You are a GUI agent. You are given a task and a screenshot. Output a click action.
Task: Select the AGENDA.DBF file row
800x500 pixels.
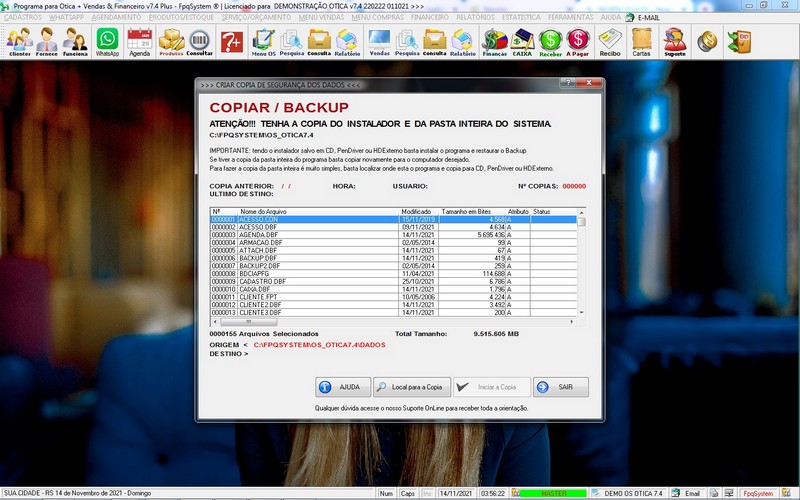(393, 235)
